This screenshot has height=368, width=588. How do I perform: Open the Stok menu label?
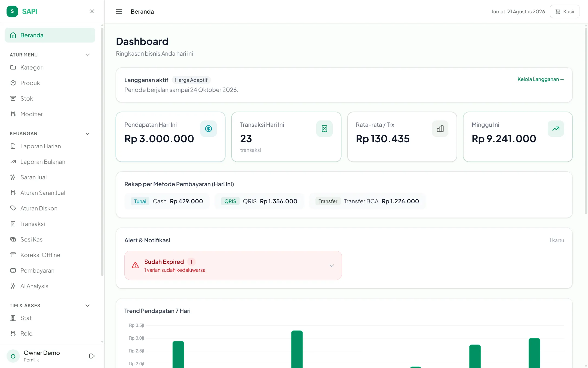(x=27, y=98)
